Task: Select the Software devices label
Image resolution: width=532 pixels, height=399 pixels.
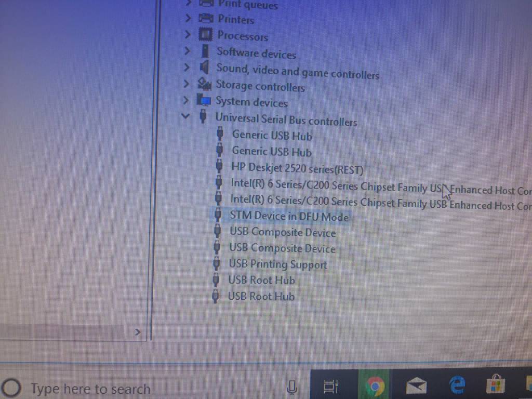Action: point(256,53)
